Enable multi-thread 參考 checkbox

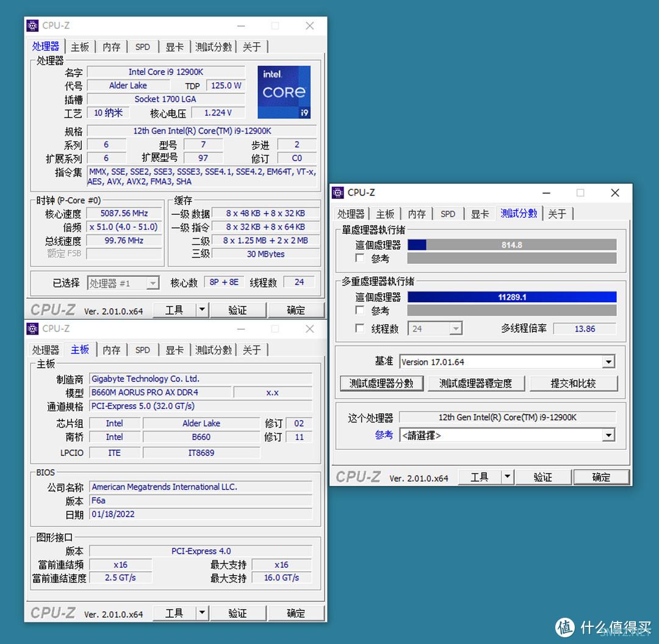point(359,310)
